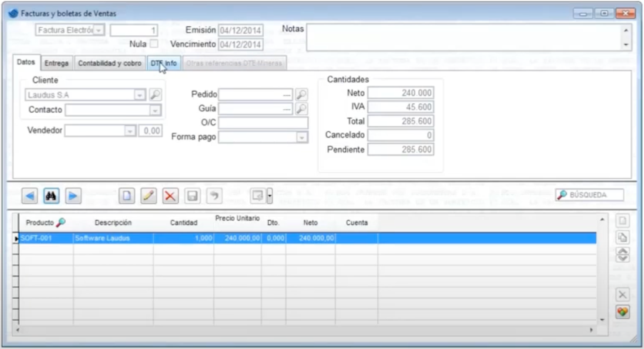Select Otras referencias DTE Mineras tab

234,63
